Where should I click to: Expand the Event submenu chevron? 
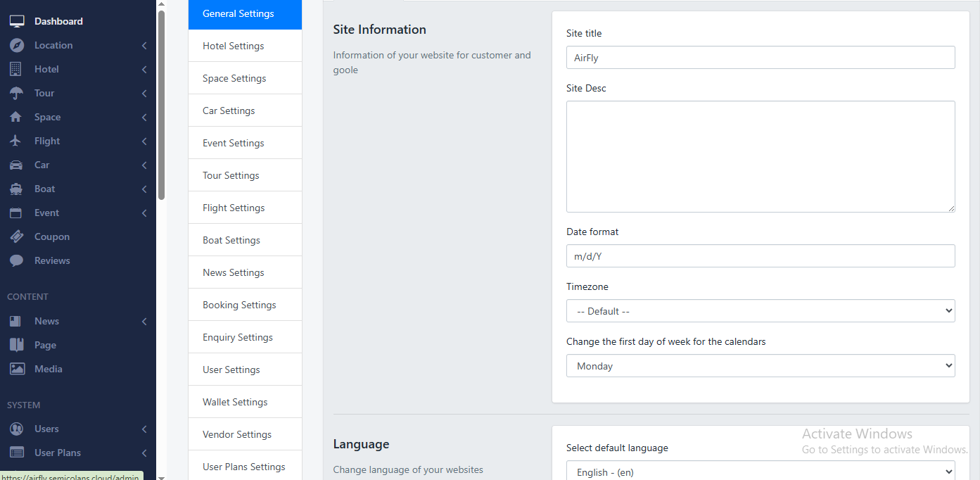click(x=144, y=213)
